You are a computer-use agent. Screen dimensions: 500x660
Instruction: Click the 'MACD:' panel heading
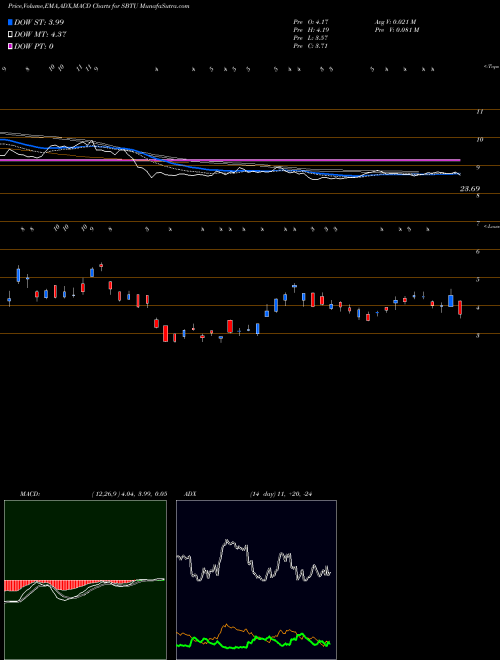coord(29,493)
